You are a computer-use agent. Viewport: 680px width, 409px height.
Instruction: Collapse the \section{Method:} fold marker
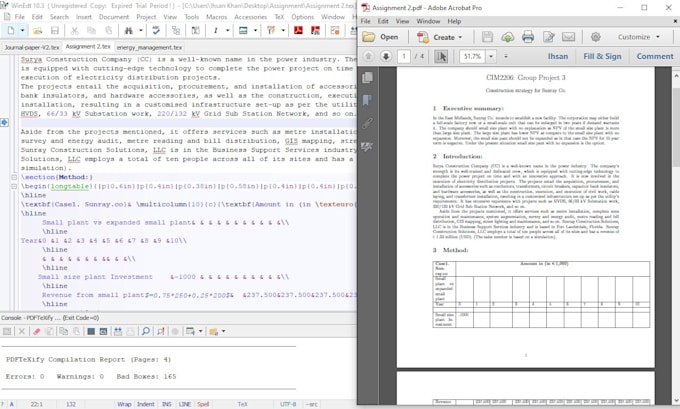(14, 177)
